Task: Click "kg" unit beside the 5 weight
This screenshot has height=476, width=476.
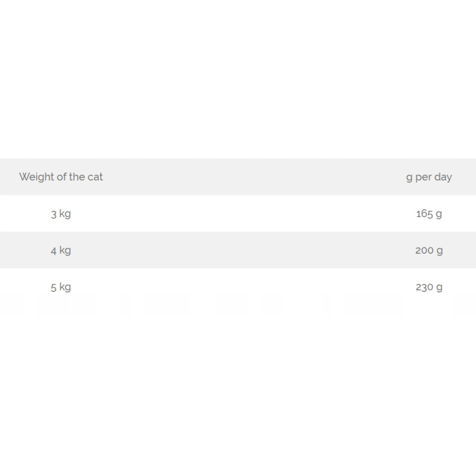Action: pos(65,287)
